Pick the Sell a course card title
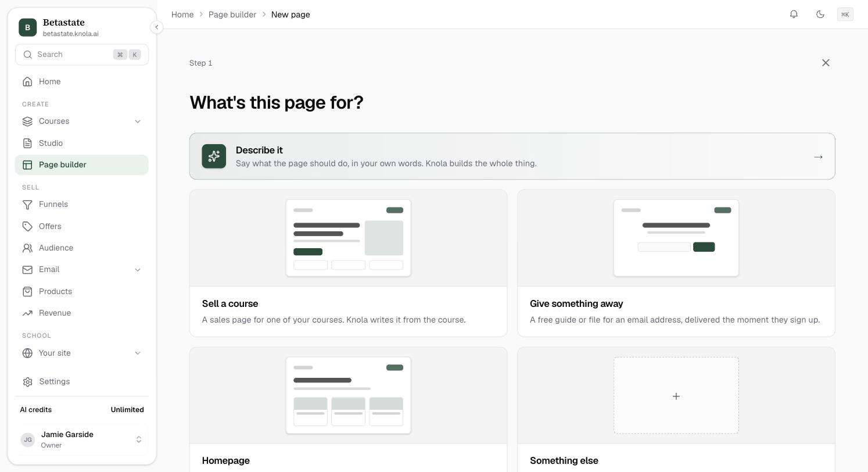This screenshot has height=472, width=868. pyautogui.click(x=230, y=304)
